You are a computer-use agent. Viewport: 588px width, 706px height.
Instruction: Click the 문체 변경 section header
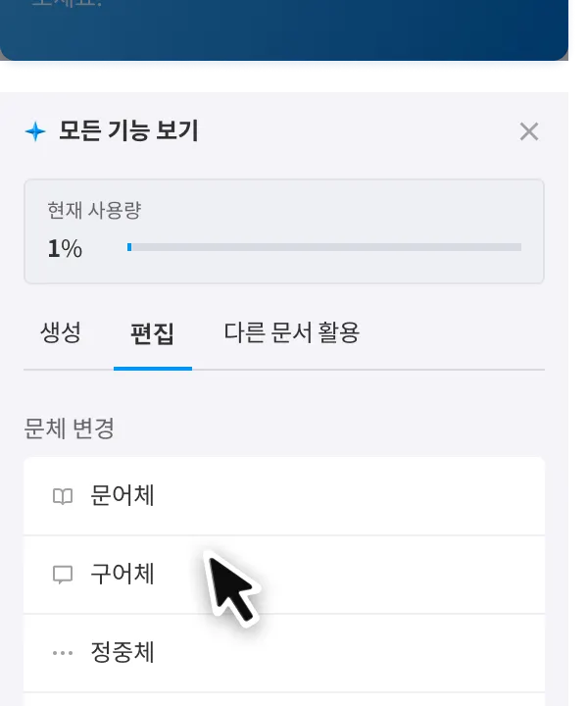69,429
